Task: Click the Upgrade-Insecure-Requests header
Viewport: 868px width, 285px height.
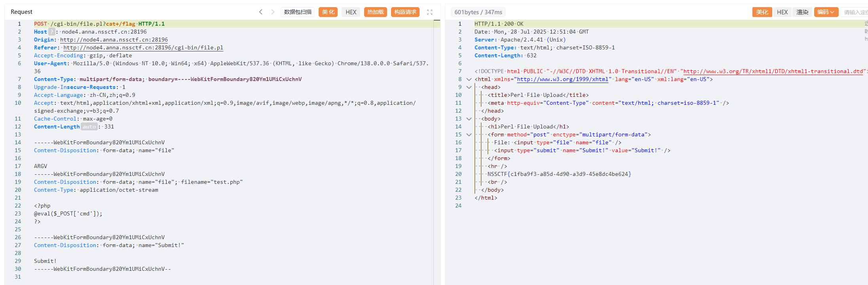Action: 80,87
